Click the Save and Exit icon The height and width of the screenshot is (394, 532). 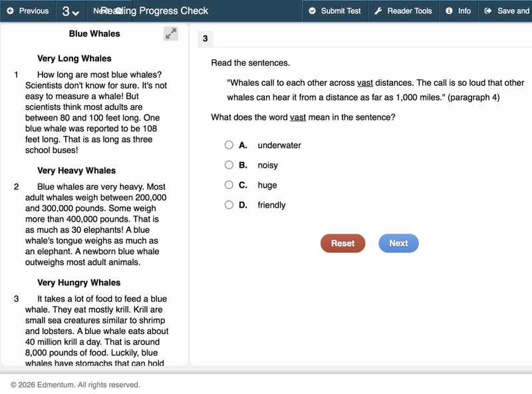[x=488, y=11]
